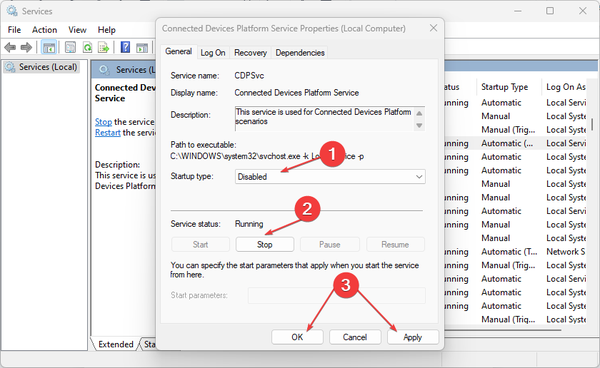Click the Cancel button
The image size is (600, 368).
(355, 337)
